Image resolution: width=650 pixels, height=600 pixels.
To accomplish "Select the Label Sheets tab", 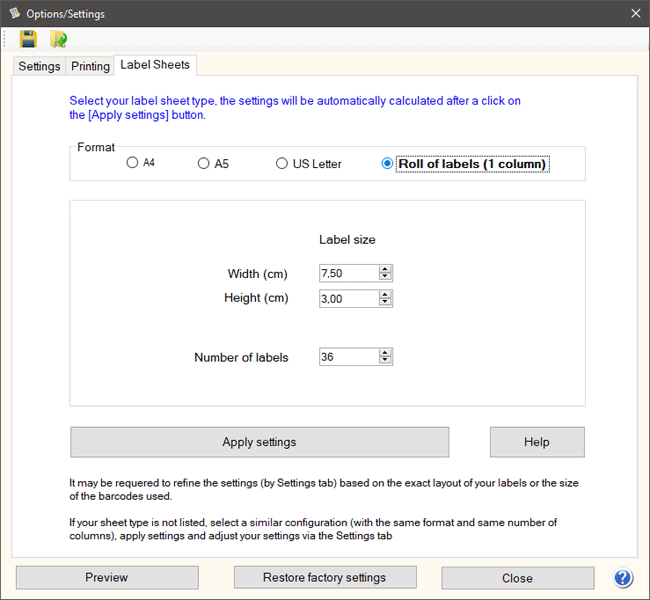I will [x=155, y=65].
